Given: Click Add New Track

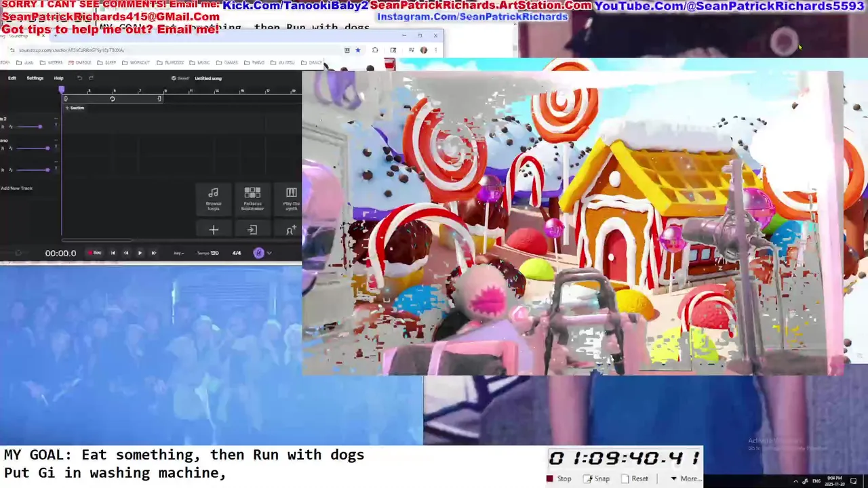Looking at the screenshot, I should (17, 188).
